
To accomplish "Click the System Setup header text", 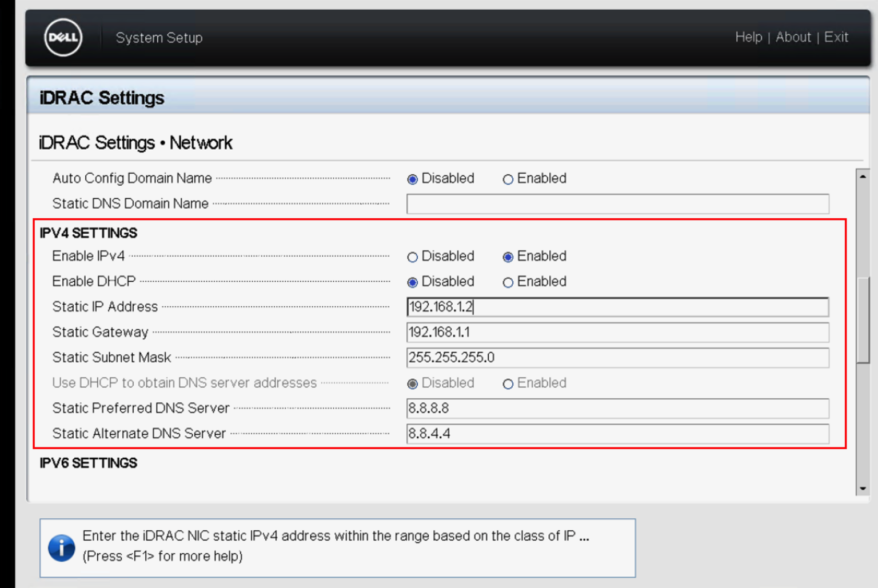I will click(159, 38).
